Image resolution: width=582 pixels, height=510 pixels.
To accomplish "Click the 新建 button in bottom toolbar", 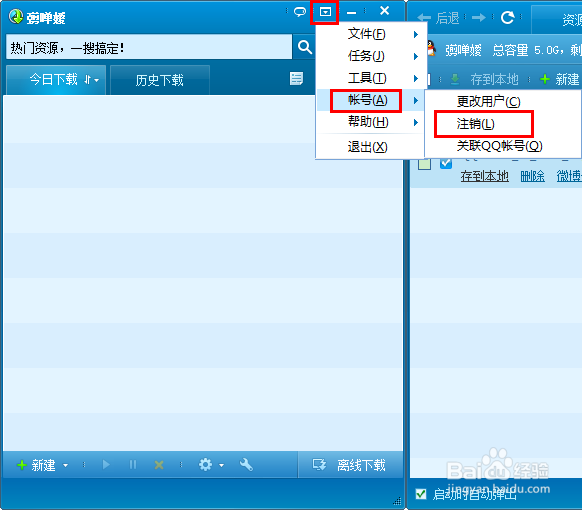I will 36,465.
